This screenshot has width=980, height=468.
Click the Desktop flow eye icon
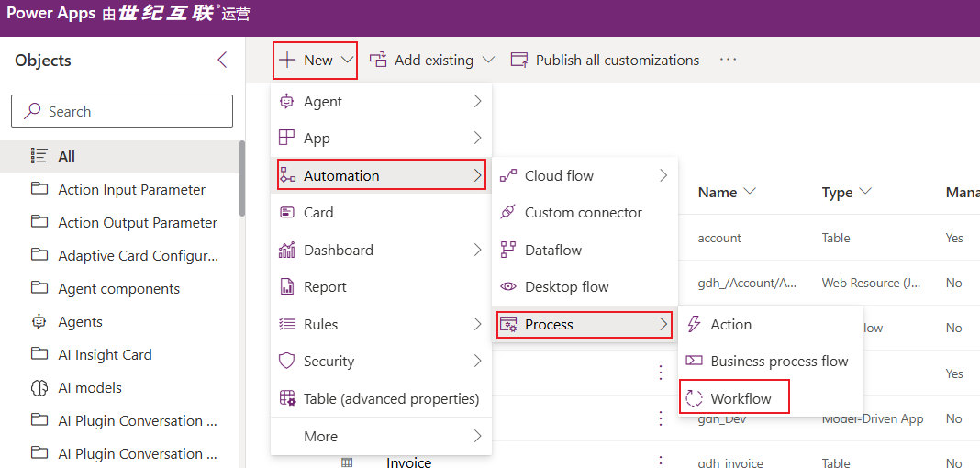coord(508,287)
